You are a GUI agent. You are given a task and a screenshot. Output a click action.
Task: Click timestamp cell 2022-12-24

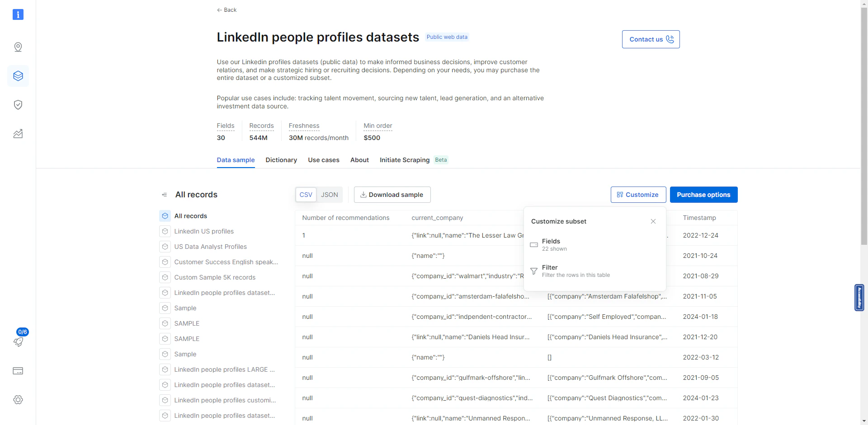tap(700, 235)
